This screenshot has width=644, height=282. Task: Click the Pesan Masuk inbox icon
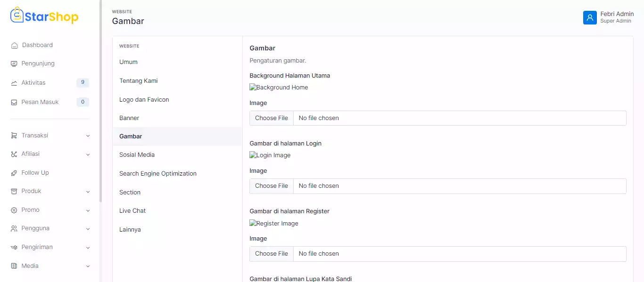14,102
